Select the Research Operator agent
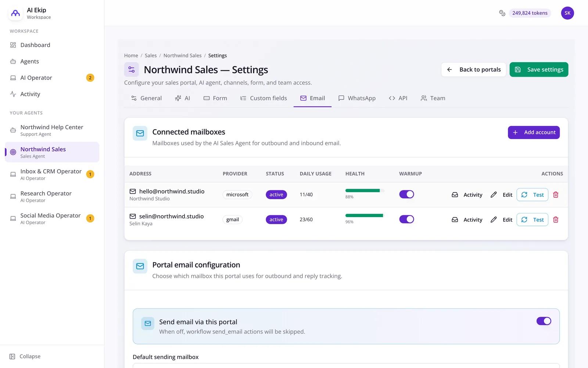 (x=52, y=197)
